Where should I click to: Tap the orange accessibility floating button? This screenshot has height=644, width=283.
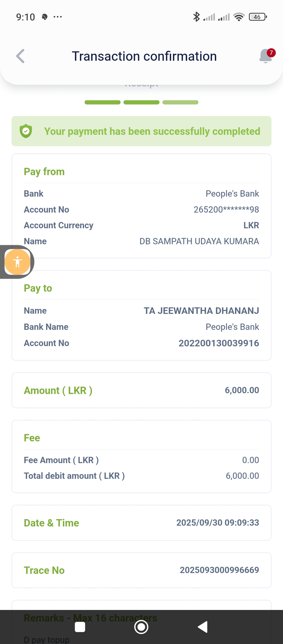tap(18, 262)
